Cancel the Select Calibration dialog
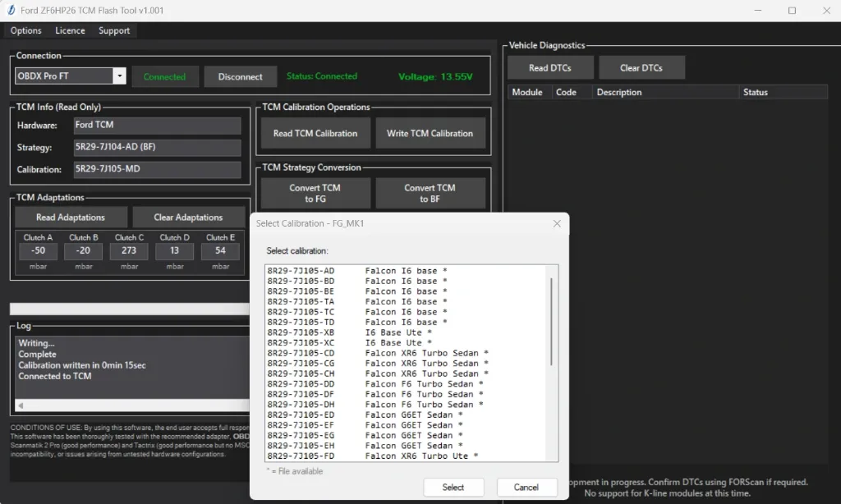Viewport: 841px width, 504px height. pos(526,486)
